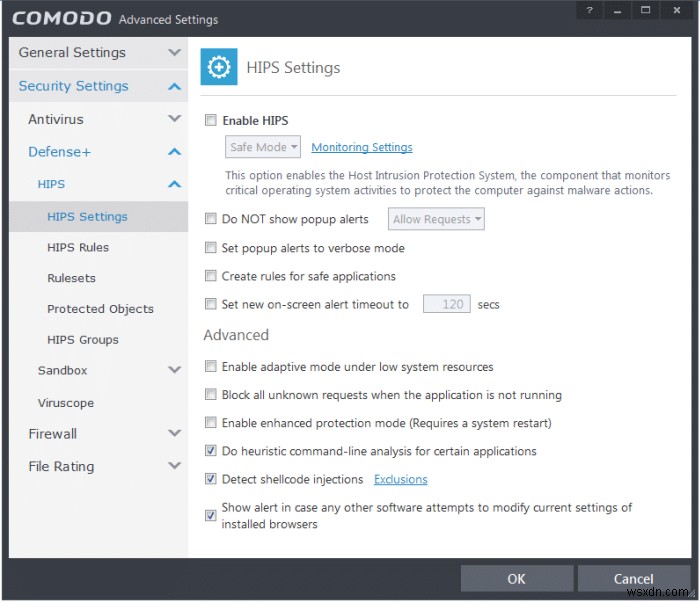Screen dimensions: 700x602
Task: Expand the Sandbox chevron
Action: (175, 369)
